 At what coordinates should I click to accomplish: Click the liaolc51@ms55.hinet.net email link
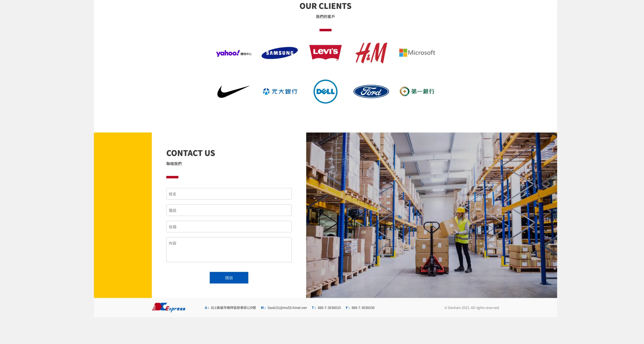pos(287,308)
